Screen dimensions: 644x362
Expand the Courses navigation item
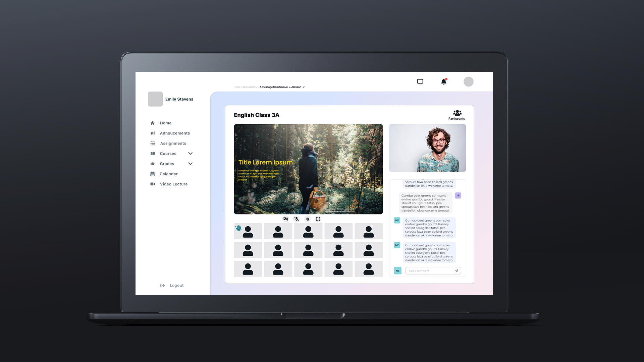tap(190, 154)
